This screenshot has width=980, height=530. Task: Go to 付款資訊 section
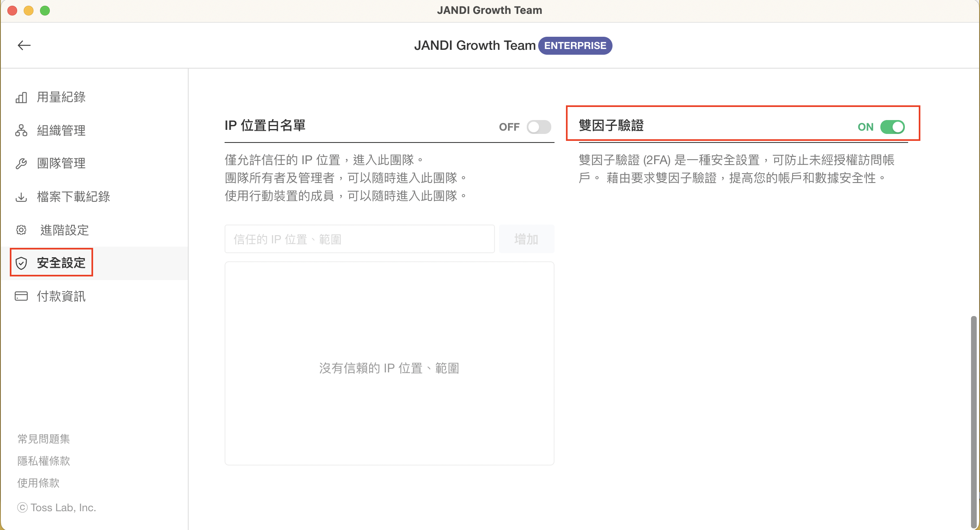[61, 296]
